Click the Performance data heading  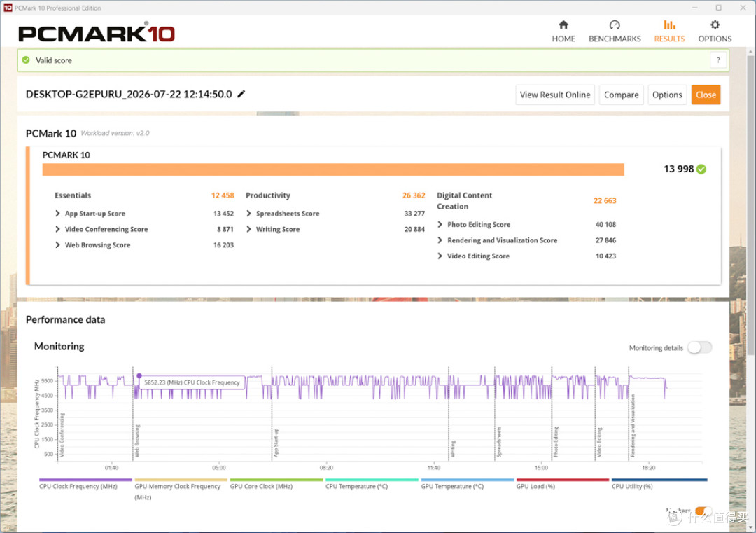[65, 320]
